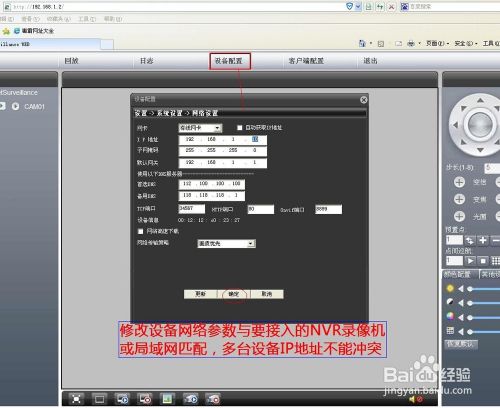Open the 客户端配置 client config tab
The height and width of the screenshot is (408, 500).
click(x=306, y=61)
